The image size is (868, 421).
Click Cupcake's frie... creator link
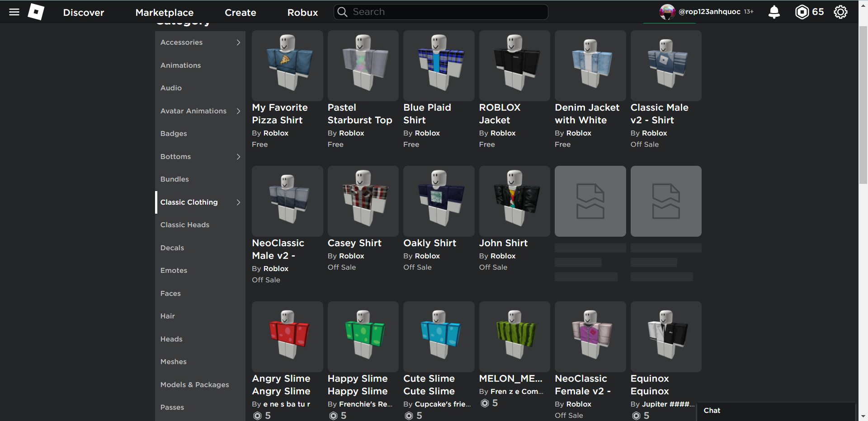click(443, 404)
